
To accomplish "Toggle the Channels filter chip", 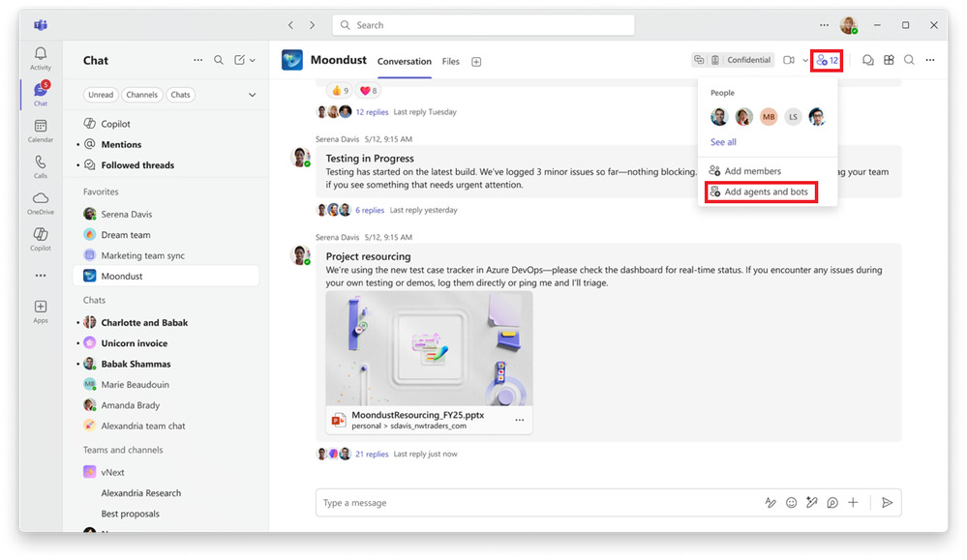I will (141, 95).
